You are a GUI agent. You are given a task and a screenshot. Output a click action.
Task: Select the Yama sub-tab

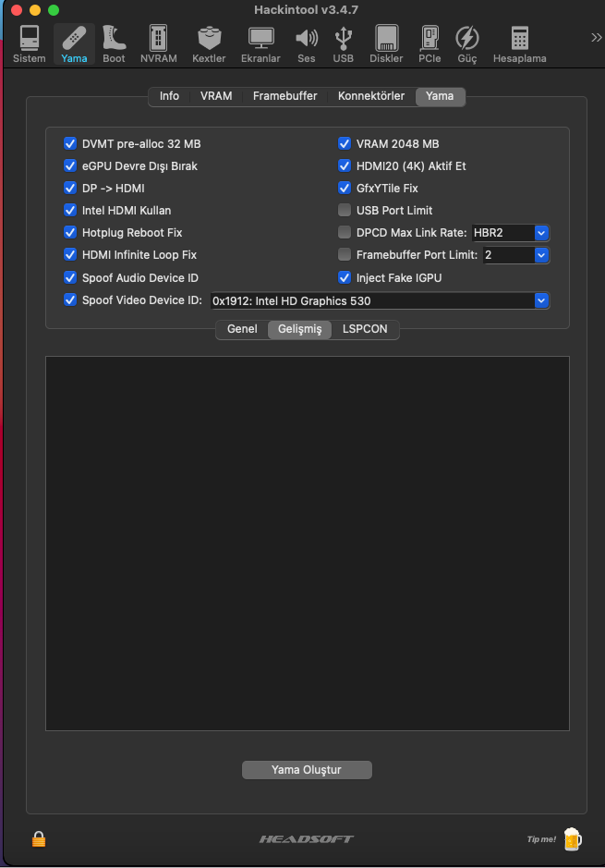coord(441,96)
